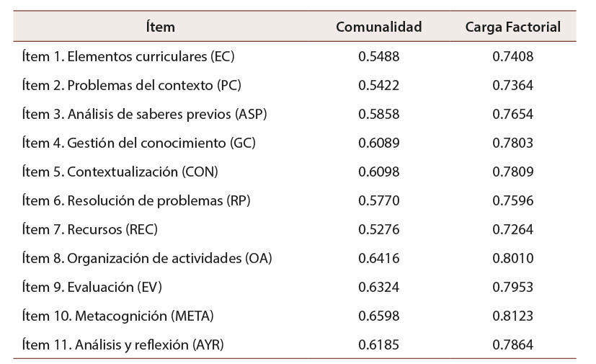Click the Carga Factorial column header
This screenshot has width=596, height=364.
(513, 27)
